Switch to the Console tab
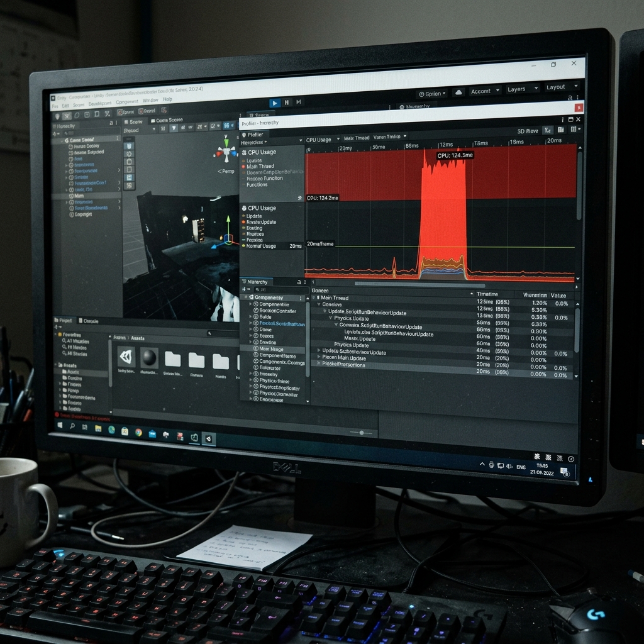Screen dimensions: 644x644 coord(88,321)
